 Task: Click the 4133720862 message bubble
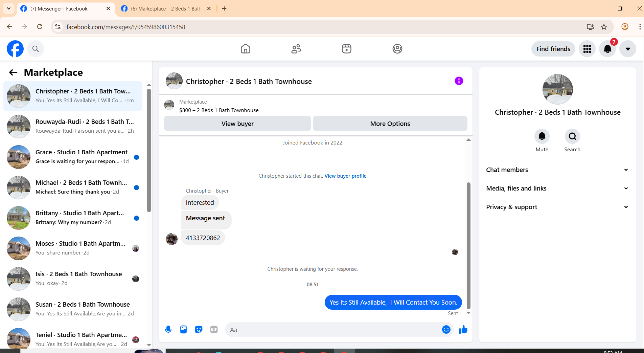tap(203, 238)
